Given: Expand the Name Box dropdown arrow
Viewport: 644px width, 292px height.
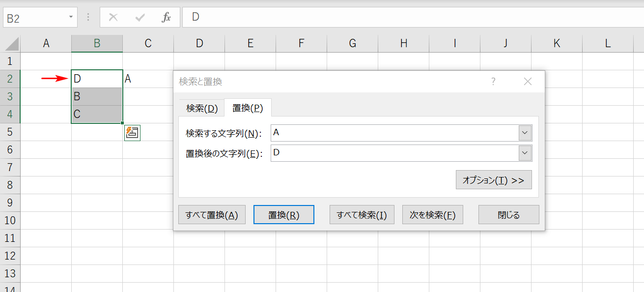Looking at the screenshot, I should point(71,17).
